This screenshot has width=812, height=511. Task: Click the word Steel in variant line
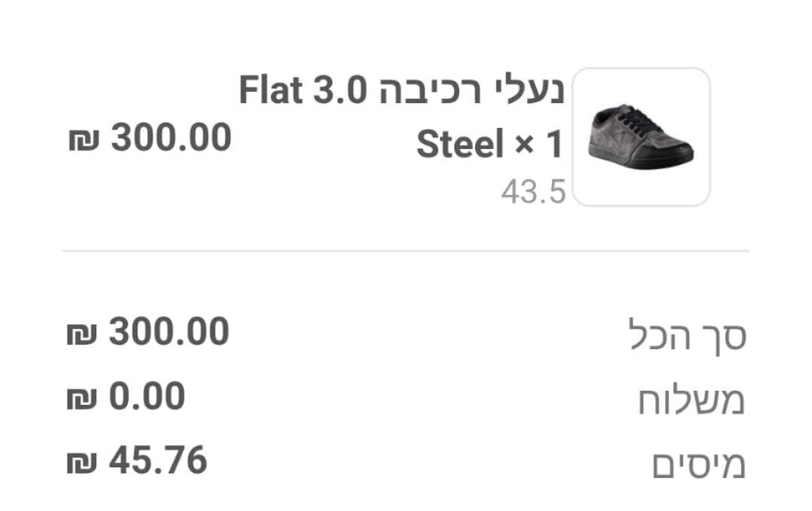point(460,144)
